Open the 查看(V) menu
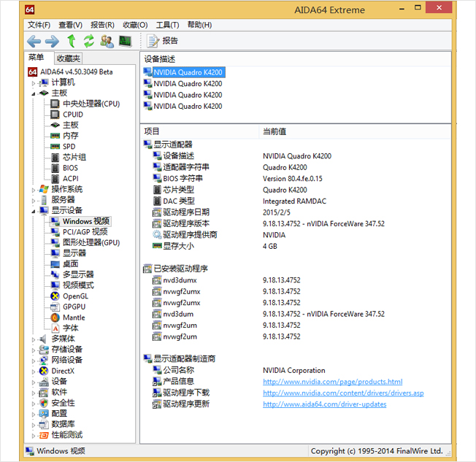Viewport: 476px width, 462px height. tap(70, 25)
